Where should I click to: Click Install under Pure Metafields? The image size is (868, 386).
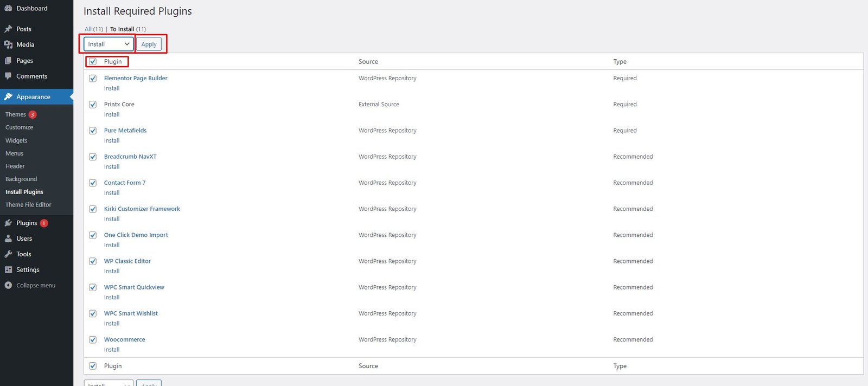[112, 140]
